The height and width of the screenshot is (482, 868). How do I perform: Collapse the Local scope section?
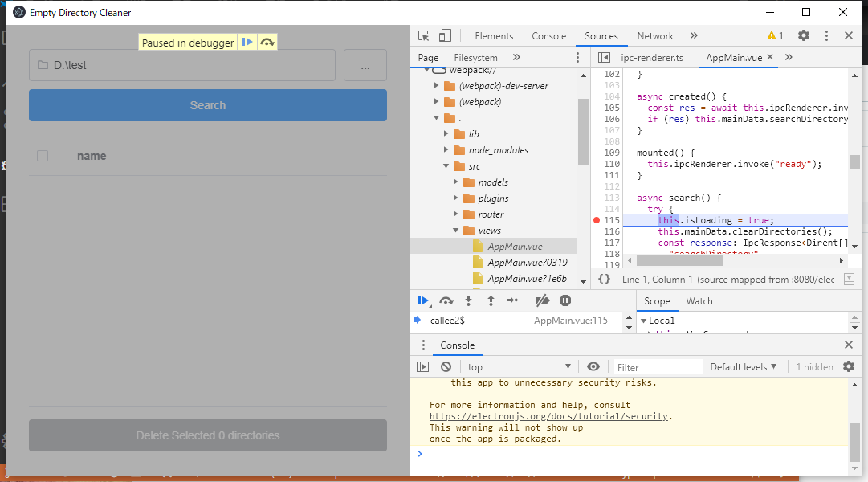[x=644, y=321]
